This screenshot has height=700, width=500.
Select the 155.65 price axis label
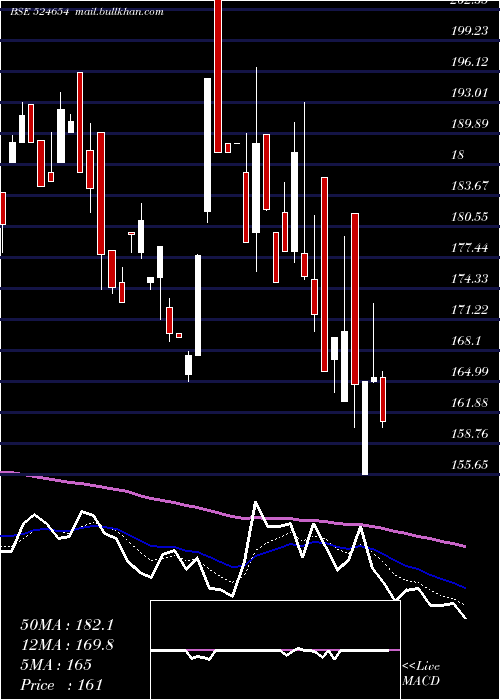click(470, 465)
